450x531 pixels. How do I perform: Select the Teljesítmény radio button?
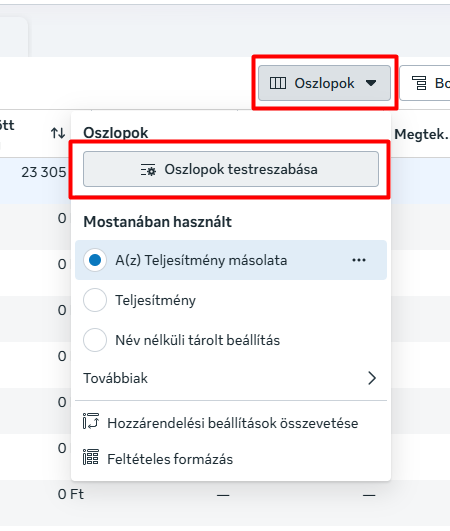tap(95, 300)
